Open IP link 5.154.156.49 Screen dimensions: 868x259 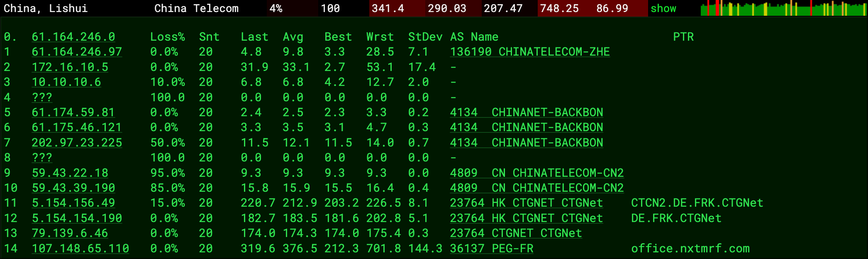point(73,203)
